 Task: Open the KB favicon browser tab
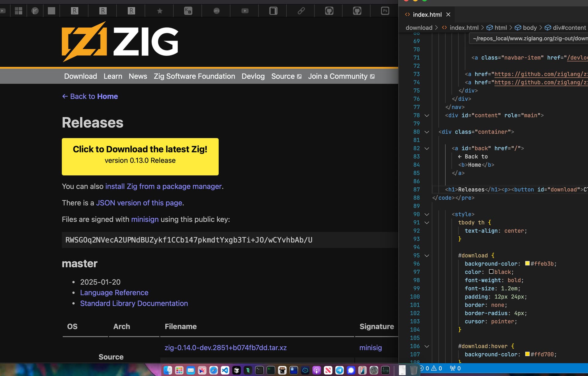[x=188, y=11]
